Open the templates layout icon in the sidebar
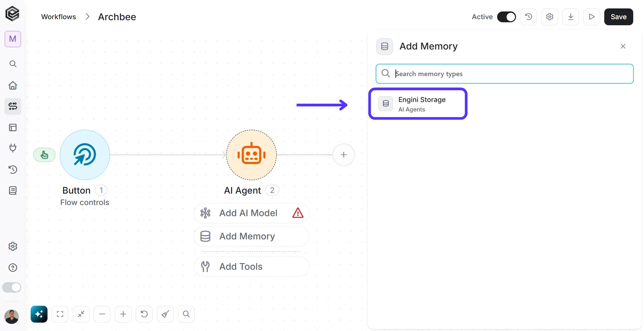Viewport: 644px width, 331px height. click(x=13, y=128)
